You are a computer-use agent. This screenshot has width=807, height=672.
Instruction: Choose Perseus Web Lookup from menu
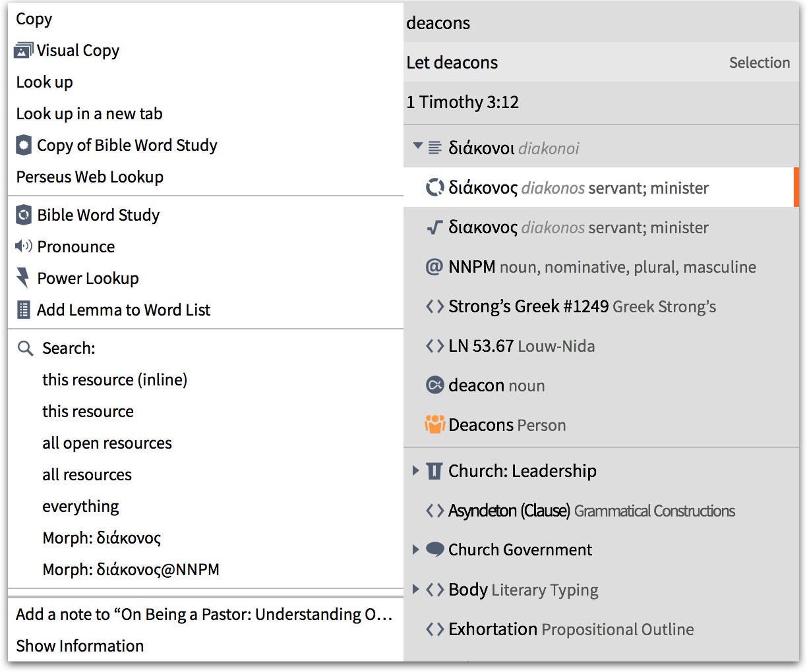[90, 177]
